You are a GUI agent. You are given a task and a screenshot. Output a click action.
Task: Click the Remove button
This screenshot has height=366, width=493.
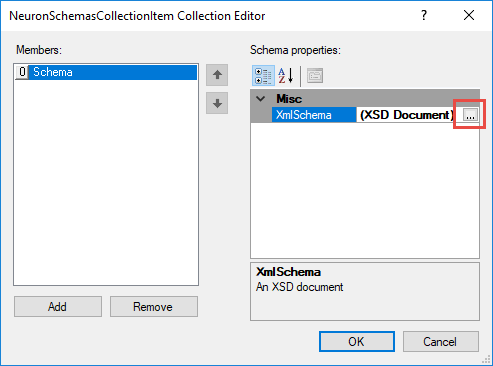coord(154,306)
